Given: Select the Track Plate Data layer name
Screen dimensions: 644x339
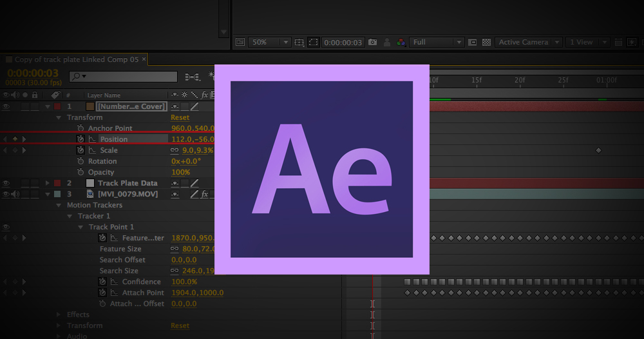Looking at the screenshot, I should 128,183.
